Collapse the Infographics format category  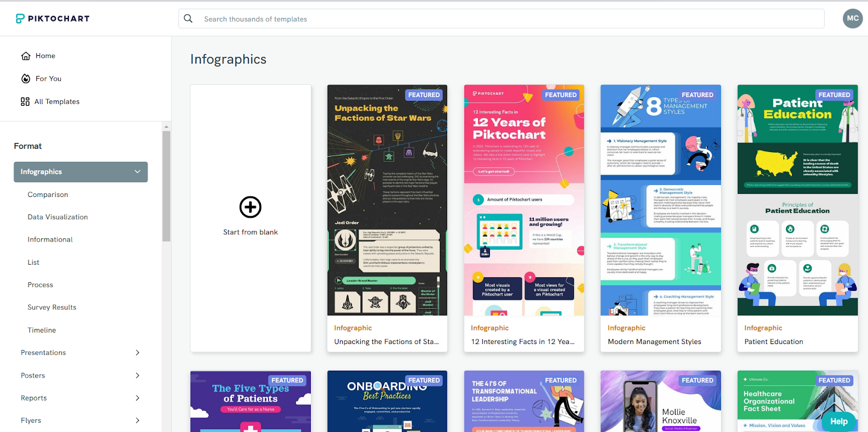(x=81, y=172)
